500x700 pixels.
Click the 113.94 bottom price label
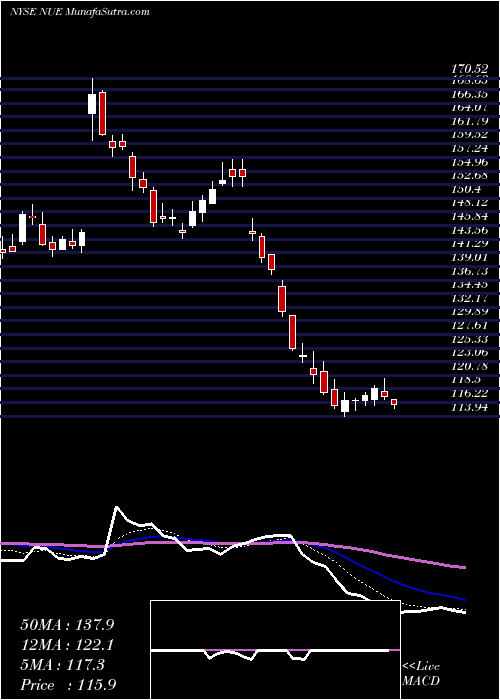coord(471,407)
